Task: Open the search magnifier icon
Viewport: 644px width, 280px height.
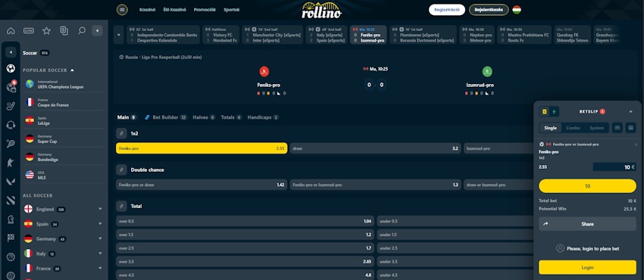Action: [82, 31]
